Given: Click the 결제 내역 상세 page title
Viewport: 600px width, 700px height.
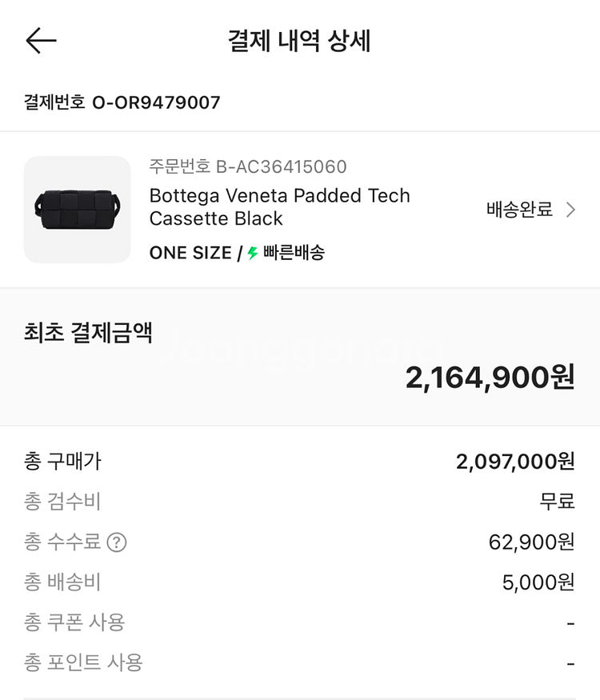Looking at the screenshot, I should (299, 41).
